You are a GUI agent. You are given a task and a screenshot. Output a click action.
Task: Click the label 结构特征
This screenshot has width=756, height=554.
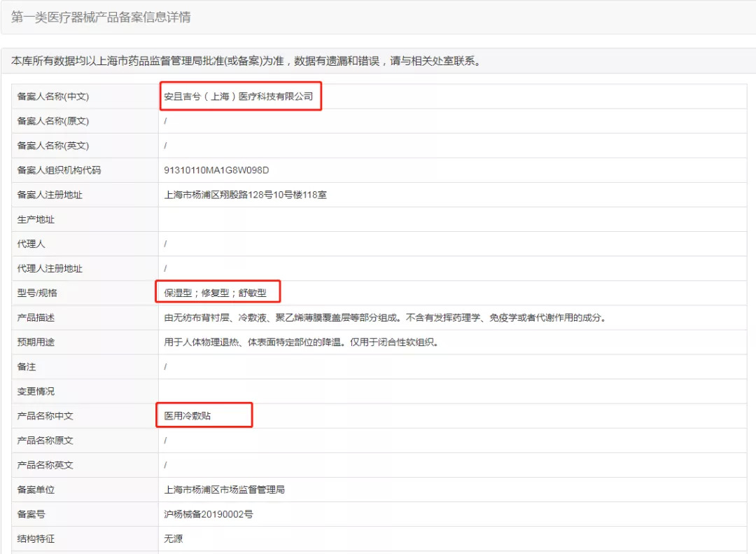(x=36, y=539)
